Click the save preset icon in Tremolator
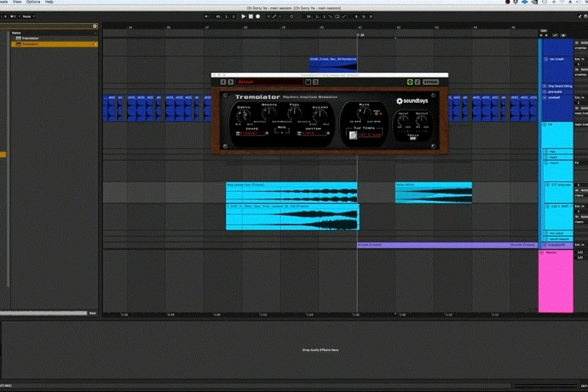Viewport: 588px width, 392px height. pos(308,82)
